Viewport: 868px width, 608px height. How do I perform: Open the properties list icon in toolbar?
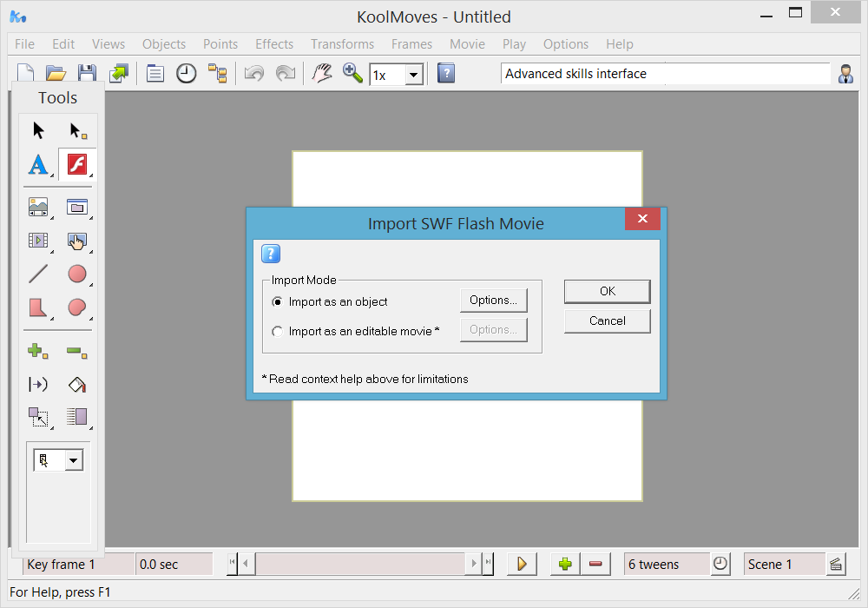tap(155, 73)
